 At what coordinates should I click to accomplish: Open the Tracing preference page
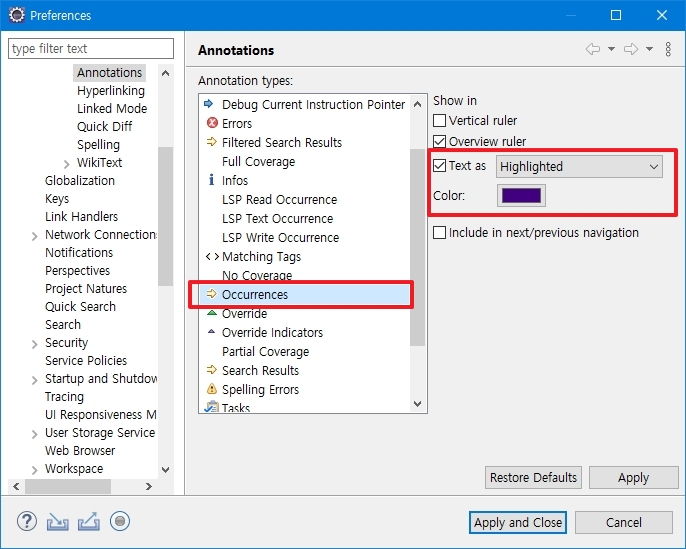pyautogui.click(x=64, y=397)
